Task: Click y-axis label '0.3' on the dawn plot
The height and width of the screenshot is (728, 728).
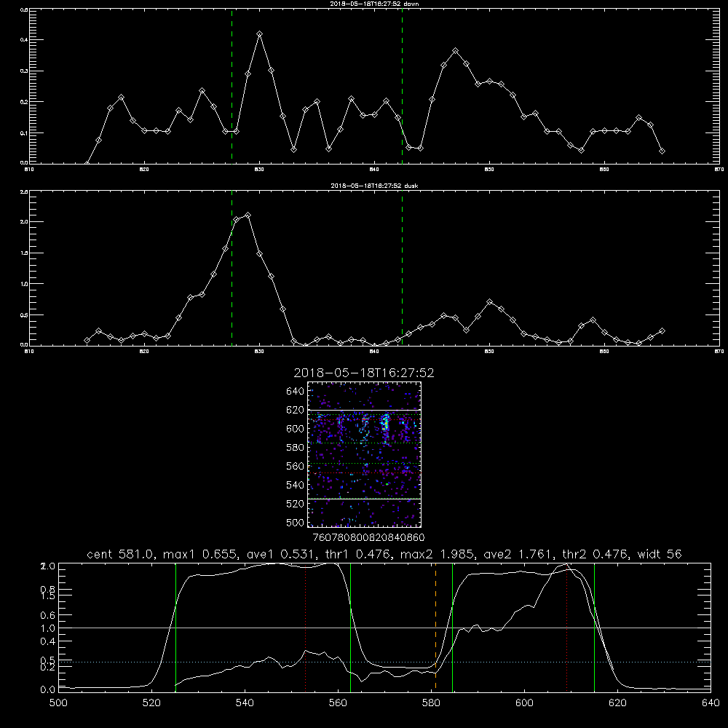Action: [24, 71]
